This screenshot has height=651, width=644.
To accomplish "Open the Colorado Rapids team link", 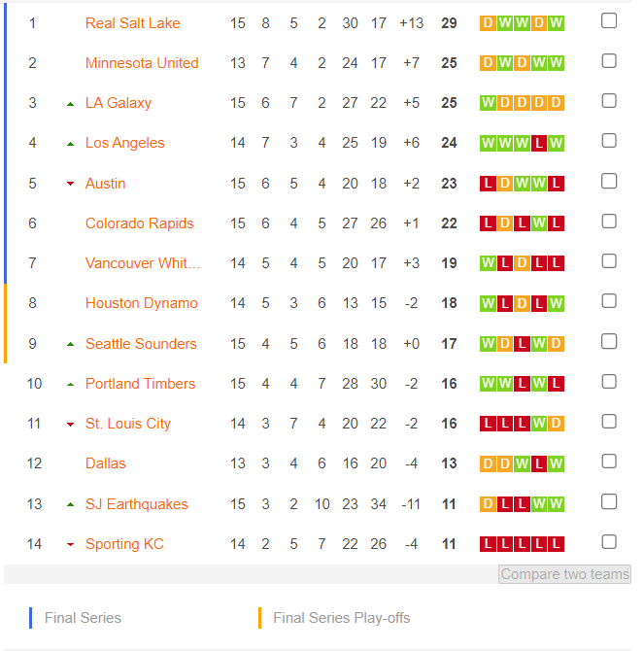I will (x=140, y=223).
